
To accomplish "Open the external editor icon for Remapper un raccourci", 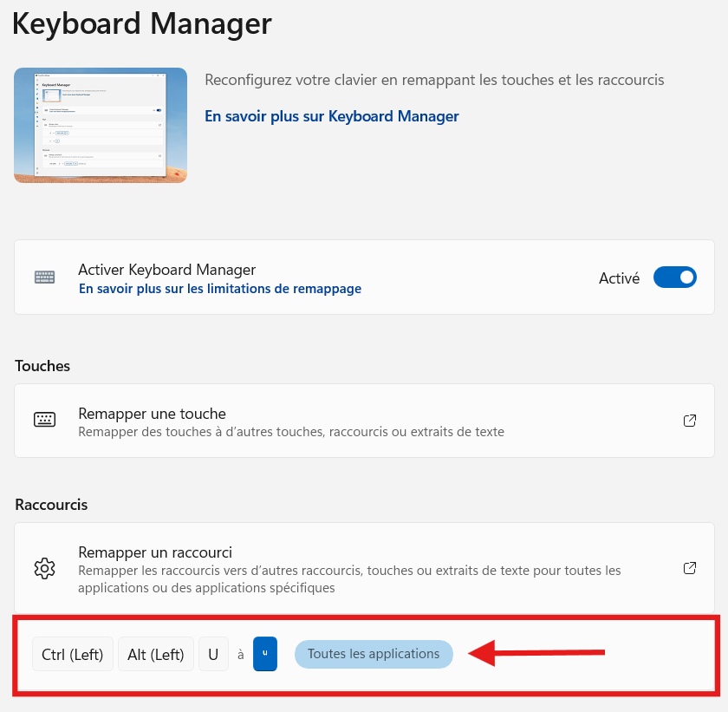I will pyautogui.click(x=690, y=569).
